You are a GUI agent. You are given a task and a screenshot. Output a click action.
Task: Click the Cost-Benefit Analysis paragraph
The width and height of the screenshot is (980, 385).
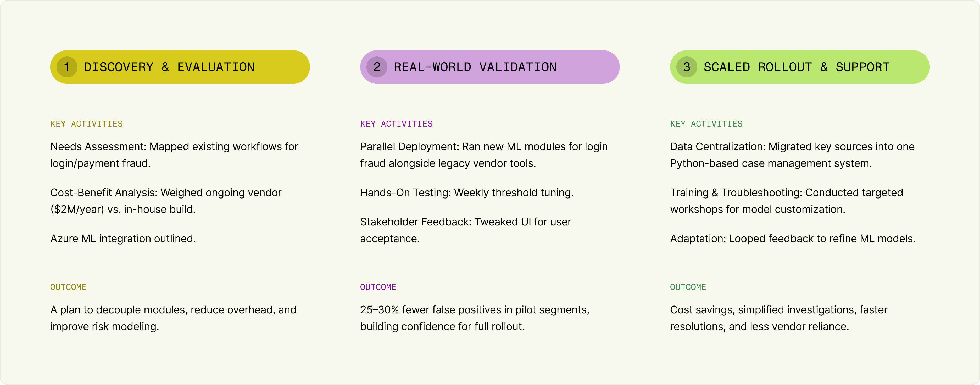166,201
